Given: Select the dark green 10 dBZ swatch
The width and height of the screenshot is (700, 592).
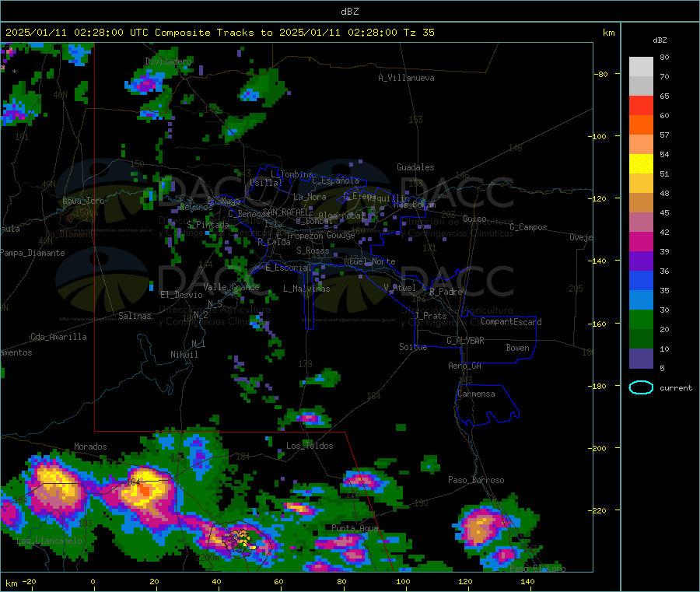Looking at the screenshot, I should 641,339.
